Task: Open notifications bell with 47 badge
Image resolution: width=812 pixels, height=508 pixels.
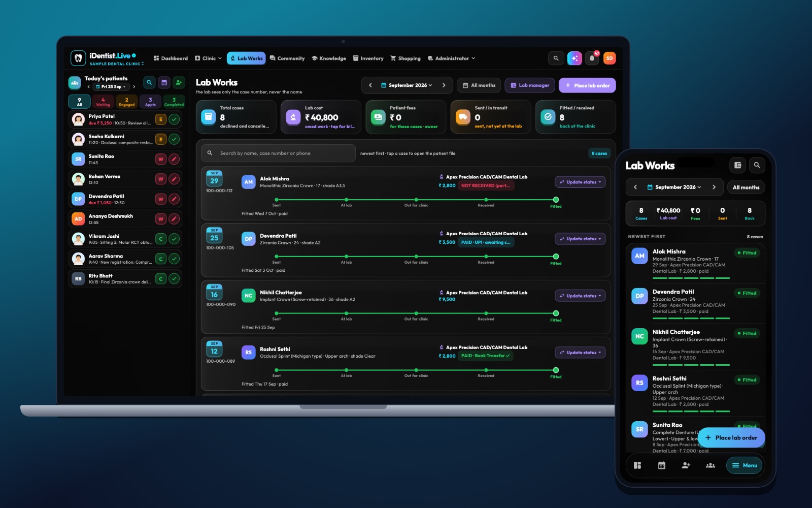Action: [592, 58]
